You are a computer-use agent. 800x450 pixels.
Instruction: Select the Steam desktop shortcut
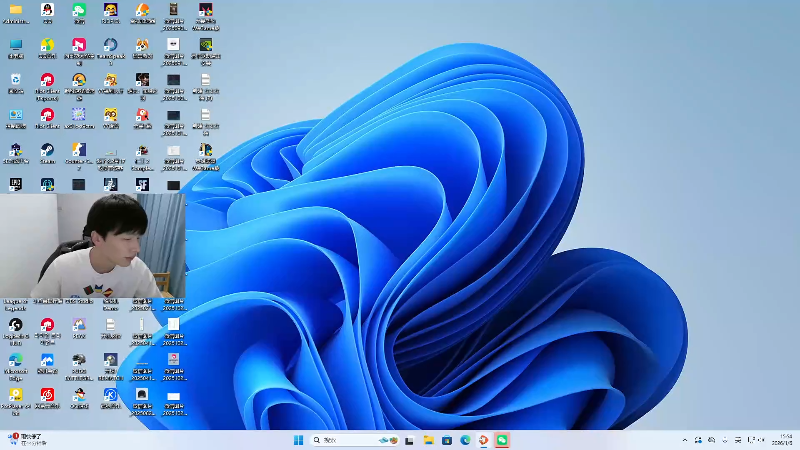47,150
